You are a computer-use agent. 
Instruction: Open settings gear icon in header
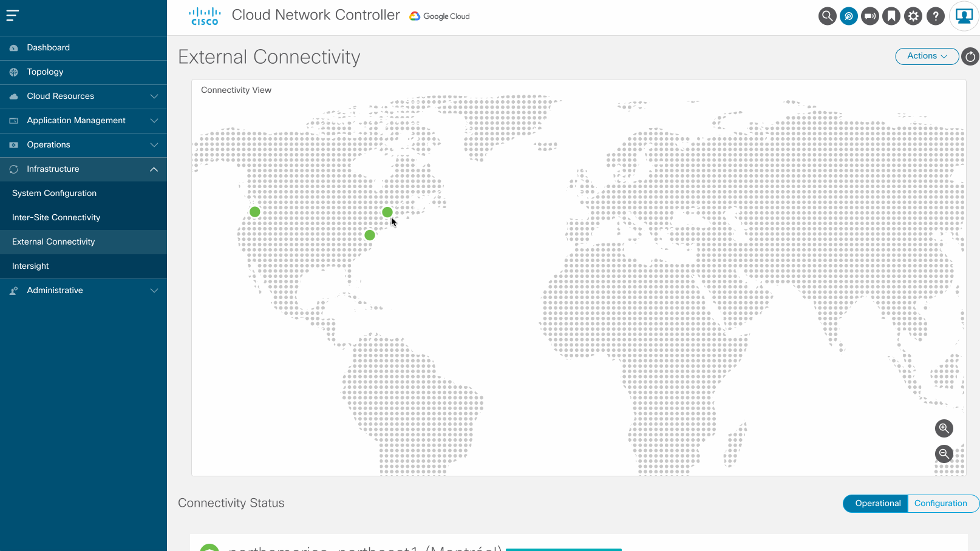pyautogui.click(x=913, y=16)
